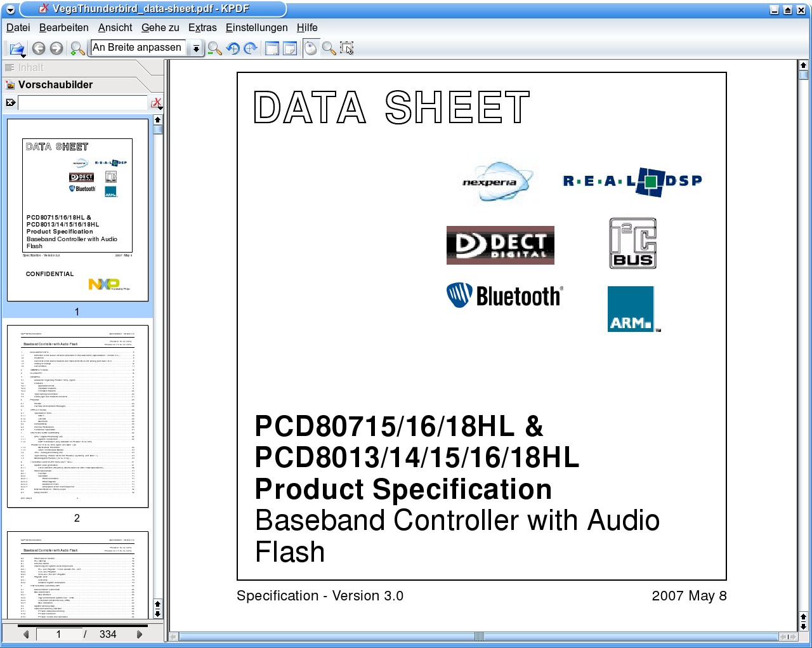This screenshot has height=648, width=812.
Task: Select the third page thumbnail
Action: (77, 575)
